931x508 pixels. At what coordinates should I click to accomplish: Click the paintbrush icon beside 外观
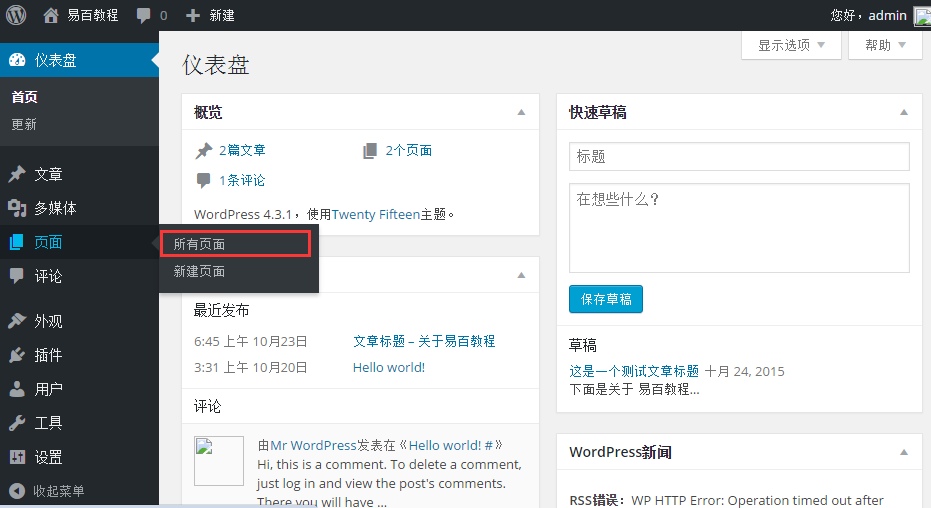click(17, 321)
